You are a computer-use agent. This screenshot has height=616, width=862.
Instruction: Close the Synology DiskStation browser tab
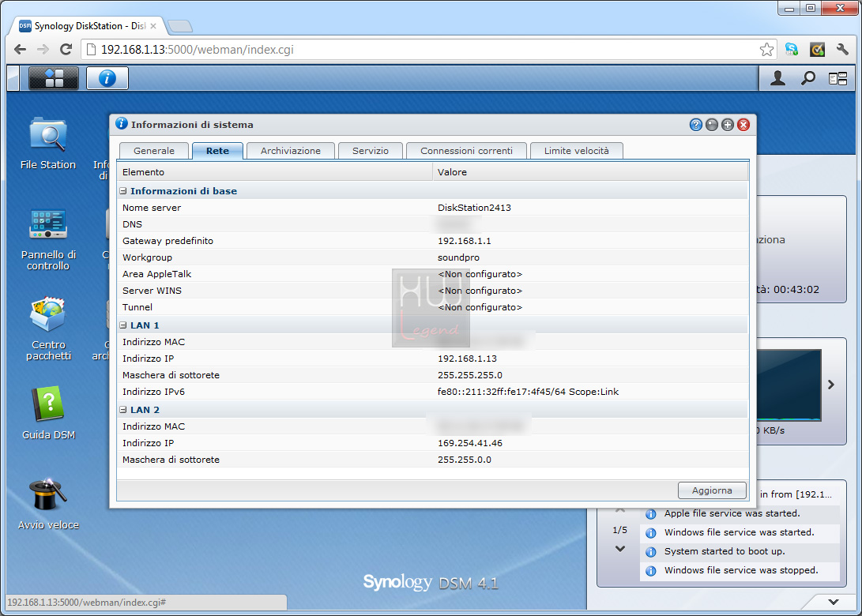coord(153,26)
